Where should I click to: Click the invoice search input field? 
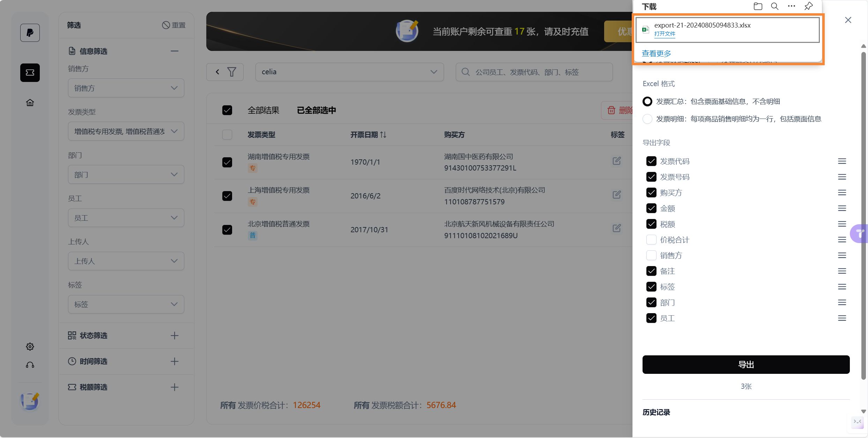534,72
